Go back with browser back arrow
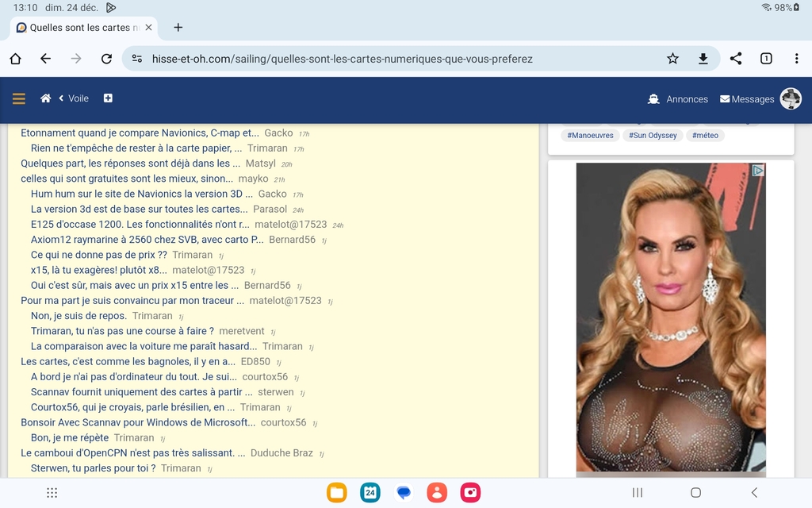Viewport: 812px width, 508px height. pos(45,59)
